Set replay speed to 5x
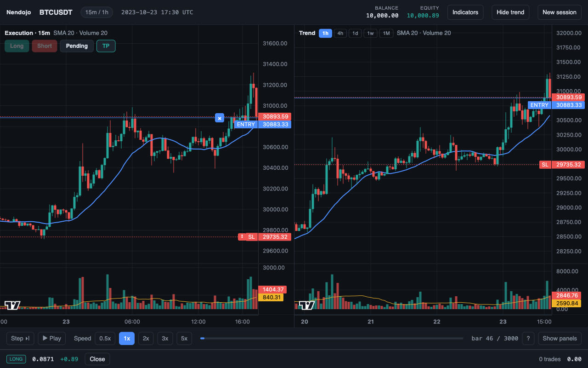588x368 pixels. (184, 339)
